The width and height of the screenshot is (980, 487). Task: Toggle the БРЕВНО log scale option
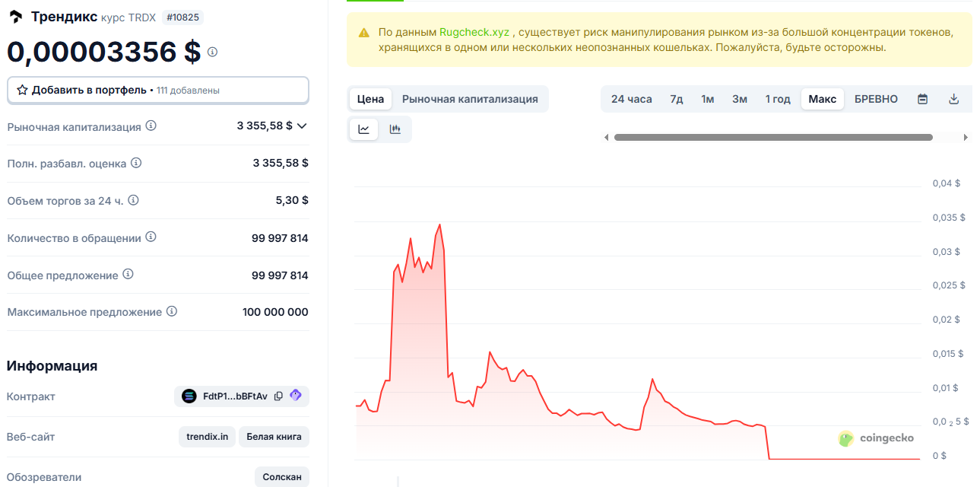(876, 99)
